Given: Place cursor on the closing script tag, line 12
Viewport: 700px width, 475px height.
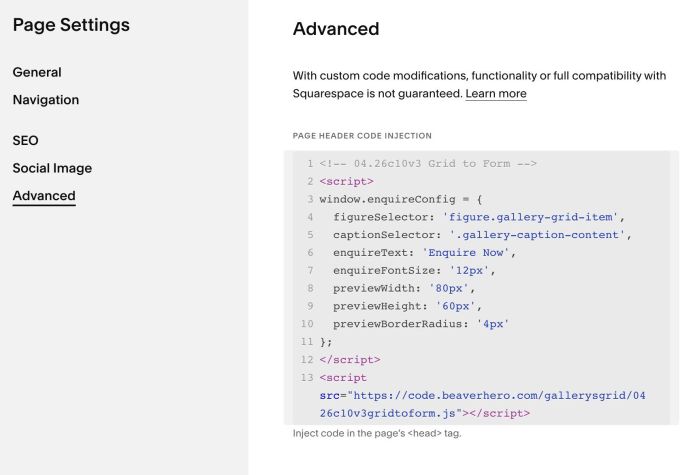Looking at the screenshot, I should pyautogui.click(x=350, y=359).
